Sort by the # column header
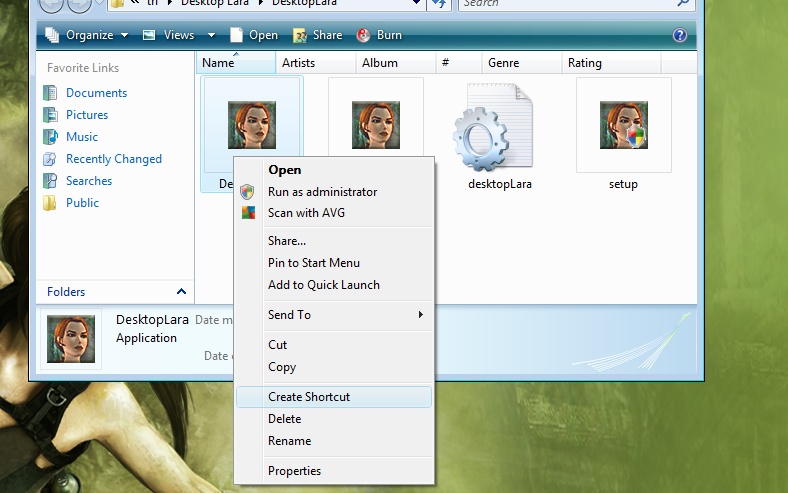Screen dimensions: 788x493 (x=459, y=63)
